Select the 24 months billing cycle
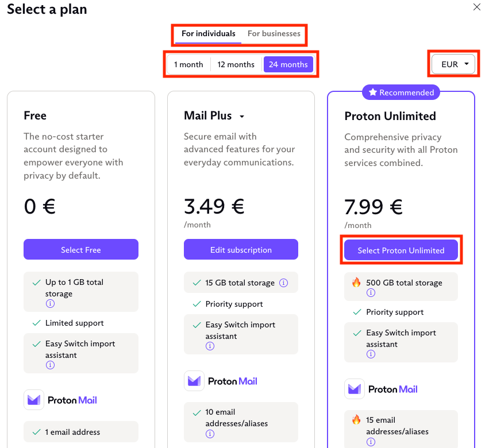Viewport: 489px width, 448px height. click(x=288, y=64)
